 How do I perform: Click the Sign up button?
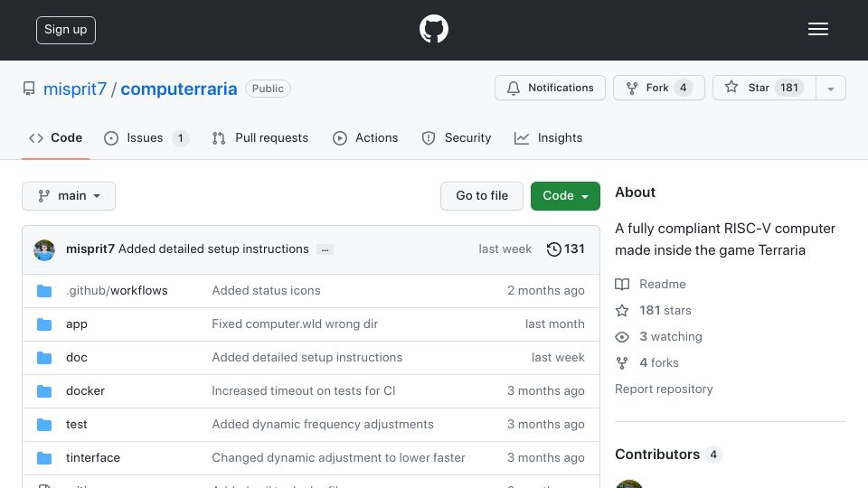coord(66,30)
